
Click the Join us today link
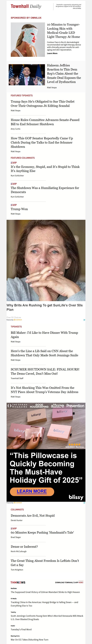[77, 8]
